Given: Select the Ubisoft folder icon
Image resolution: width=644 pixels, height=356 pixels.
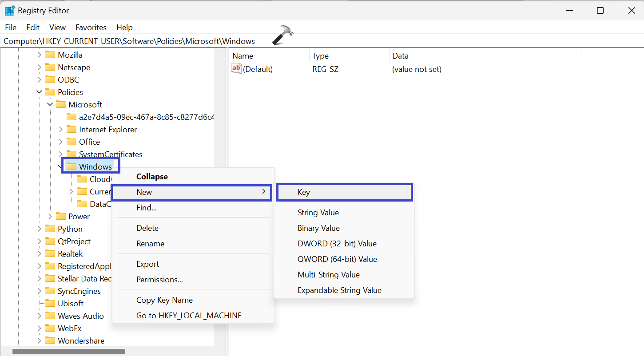Looking at the screenshot, I should pyautogui.click(x=50, y=304).
